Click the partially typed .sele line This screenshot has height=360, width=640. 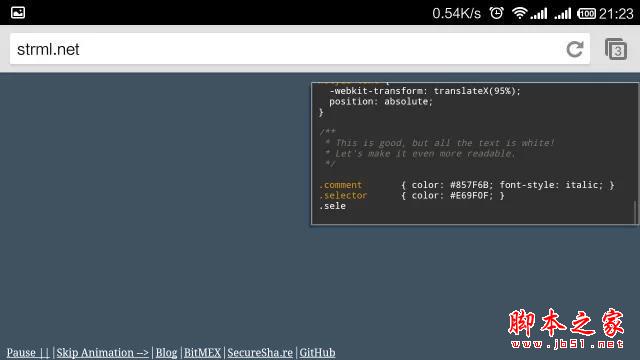click(332, 206)
